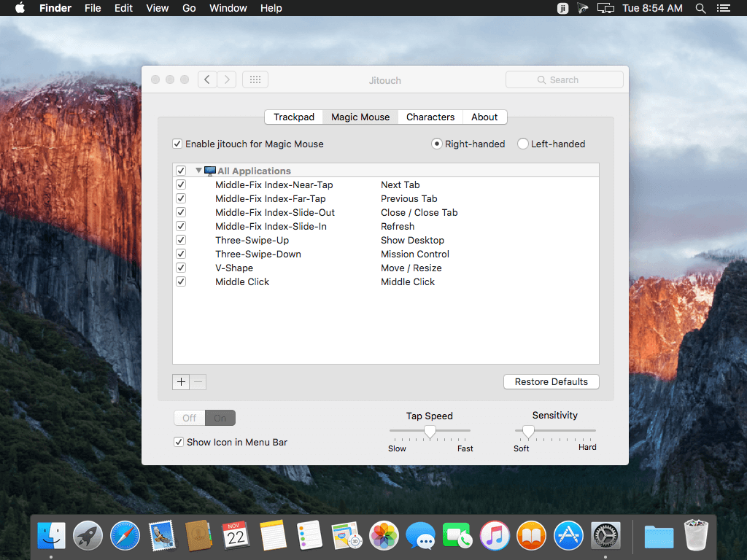Launch Launchpad rocket in the Dock

coord(88,535)
